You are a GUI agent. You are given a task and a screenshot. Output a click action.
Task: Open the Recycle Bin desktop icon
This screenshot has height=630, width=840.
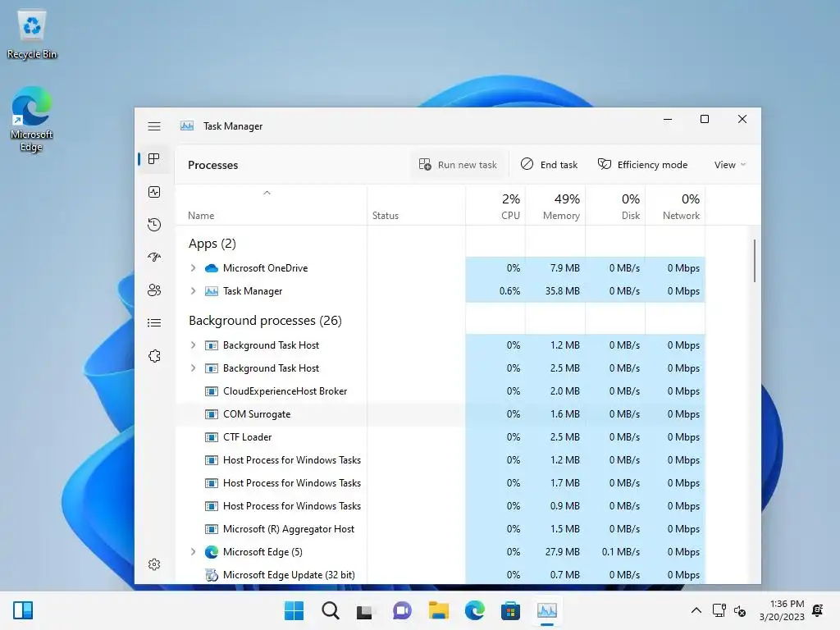tap(32, 34)
